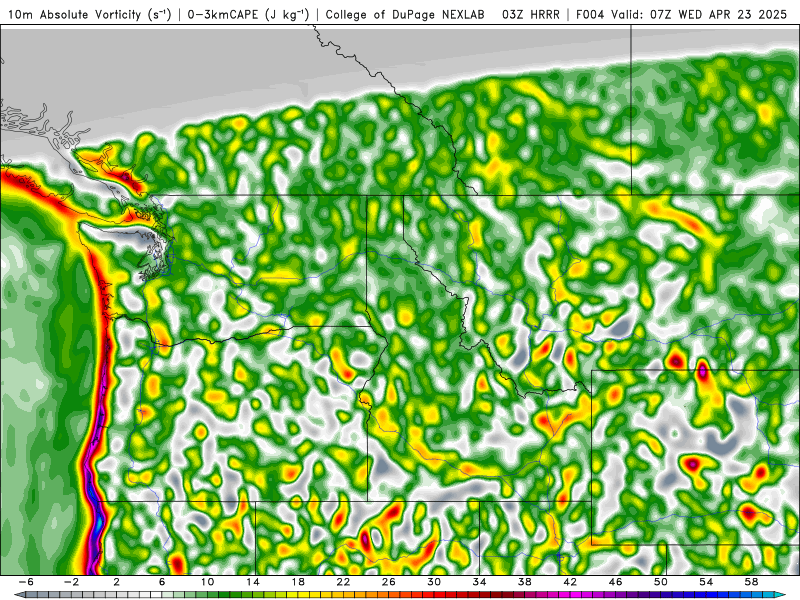Click the "18" color scale label
Screen dimensions: 800x600
298,582
